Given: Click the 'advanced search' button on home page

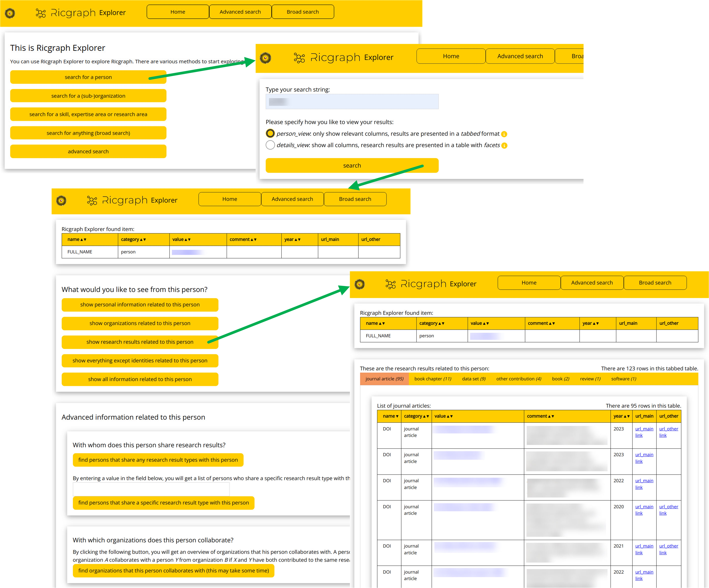Looking at the screenshot, I should (88, 151).
